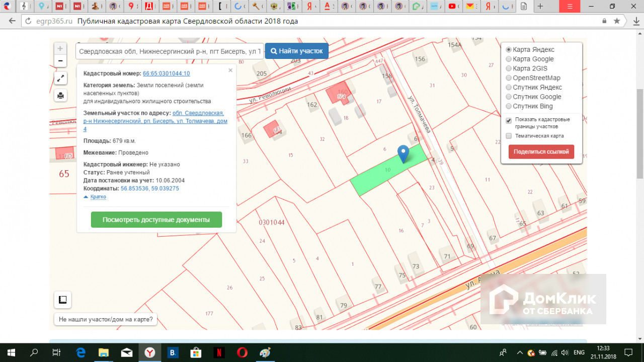This screenshot has height=362, width=644.
Task: Toggle Показать кадастровые границы участков checkbox
Action: click(509, 120)
